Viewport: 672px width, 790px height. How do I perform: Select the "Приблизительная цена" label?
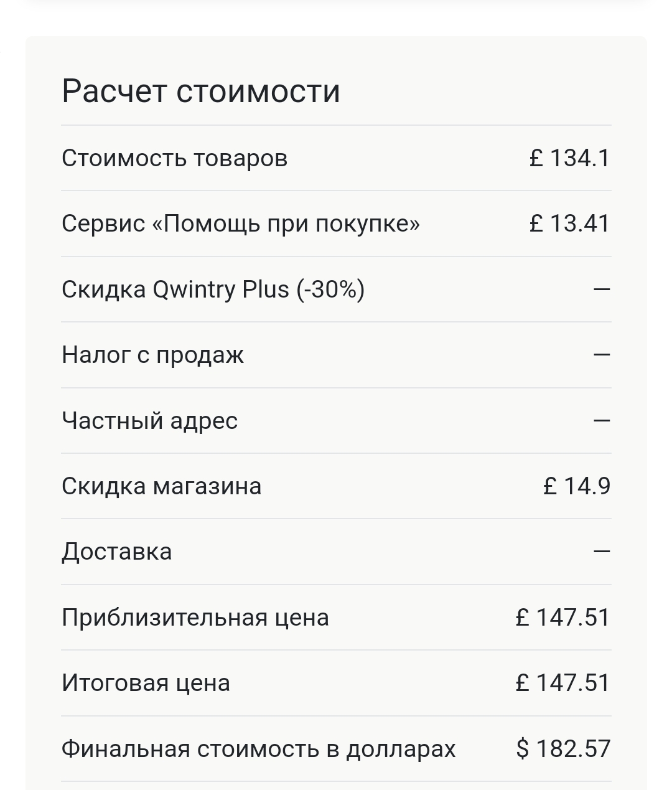(x=195, y=618)
